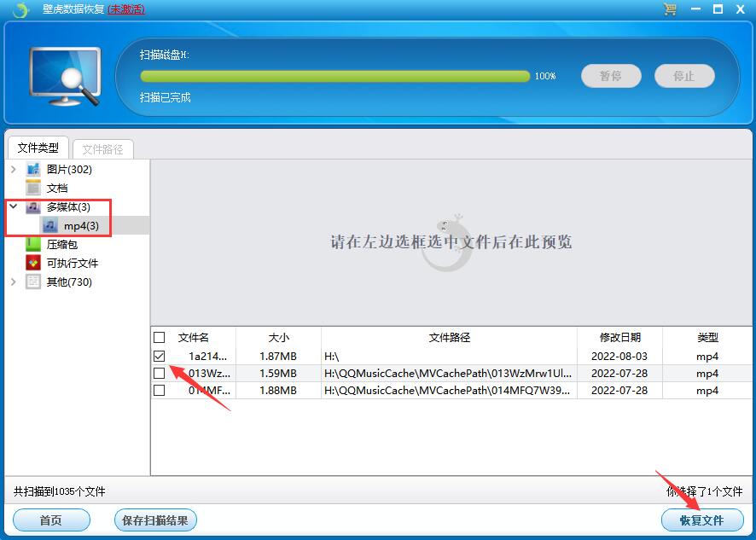Click the 停止 stop button
This screenshot has height=540, width=756.
[x=684, y=76]
